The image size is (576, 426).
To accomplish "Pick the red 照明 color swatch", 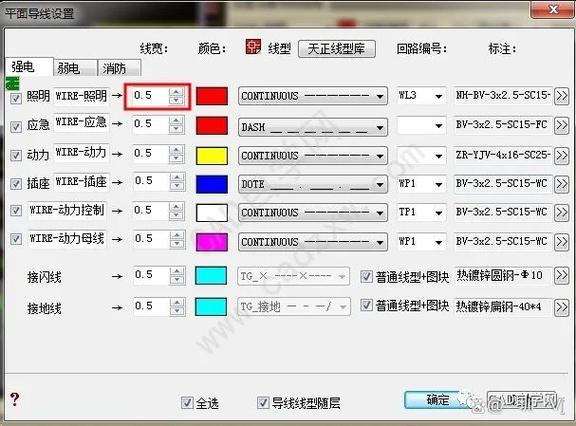I will click(212, 96).
